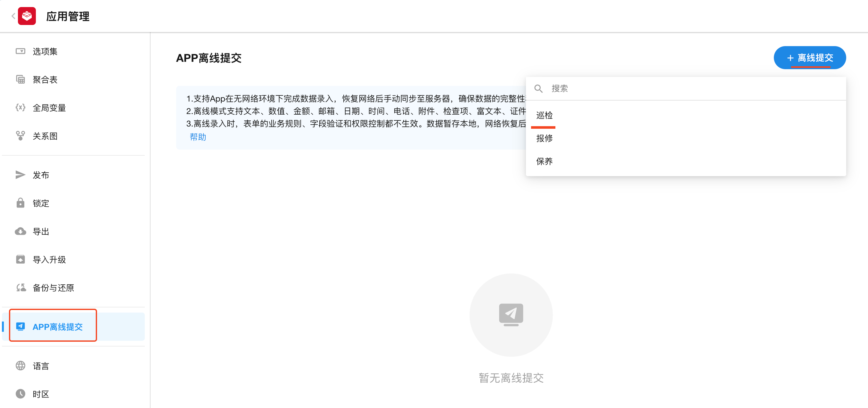Open 备份与还原 in the sidebar
The width and height of the screenshot is (868, 408).
click(53, 288)
